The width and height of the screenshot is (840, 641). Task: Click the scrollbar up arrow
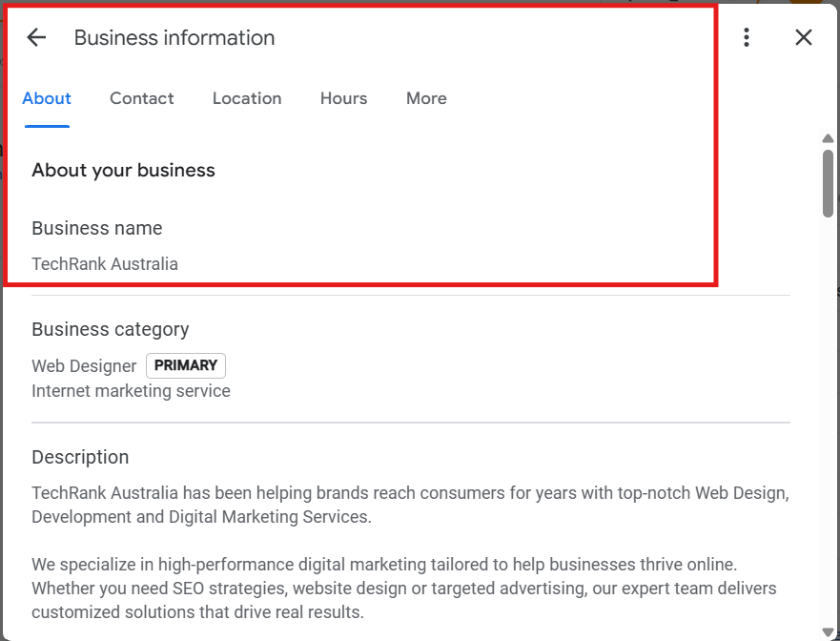[828, 139]
